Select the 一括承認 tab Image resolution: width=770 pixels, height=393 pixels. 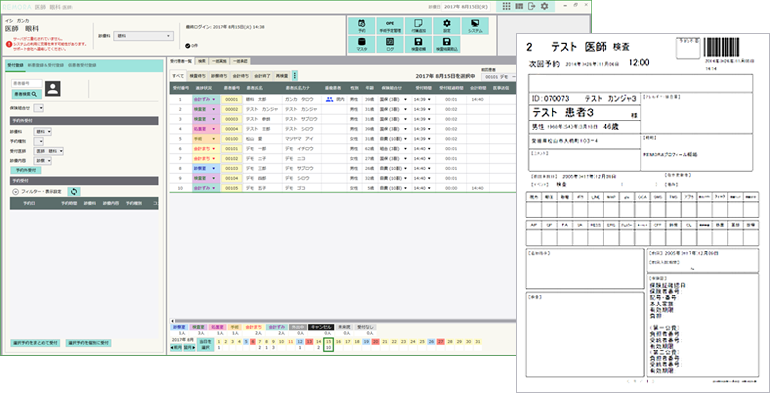point(241,61)
